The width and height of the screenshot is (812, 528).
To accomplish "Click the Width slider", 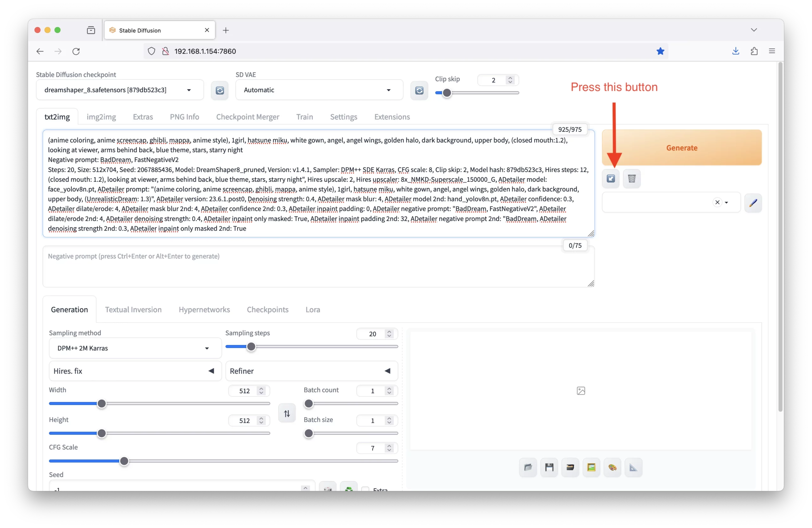I will (159, 404).
